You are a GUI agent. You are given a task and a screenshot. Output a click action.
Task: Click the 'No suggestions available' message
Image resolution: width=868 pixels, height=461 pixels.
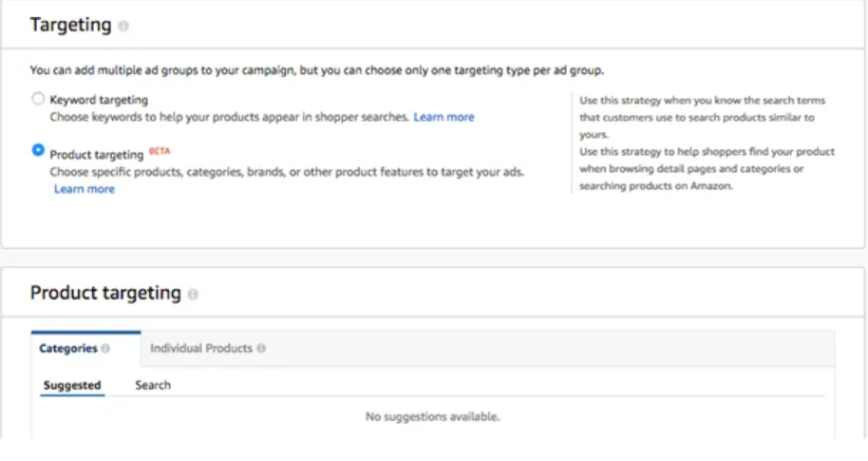(432, 416)
